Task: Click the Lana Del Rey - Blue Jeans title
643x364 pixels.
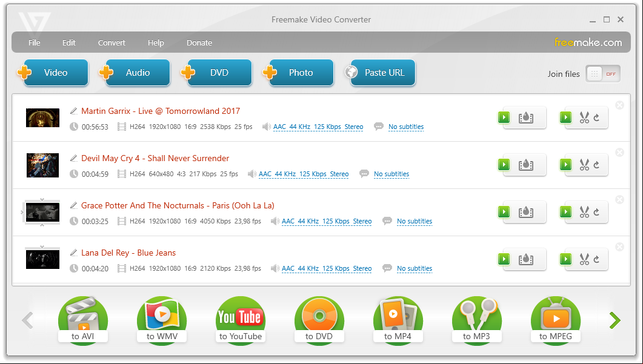Action: click(x=128, y=253)
